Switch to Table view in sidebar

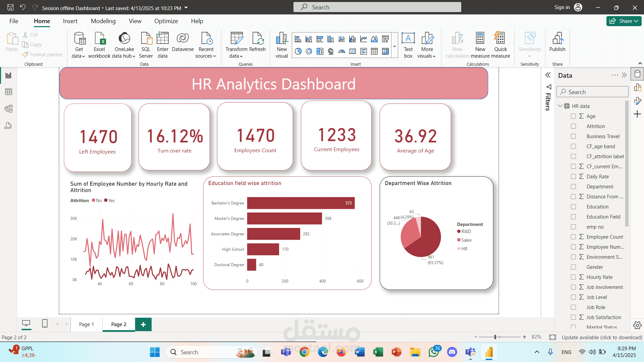pyautogui.click(x=8, y=92)
